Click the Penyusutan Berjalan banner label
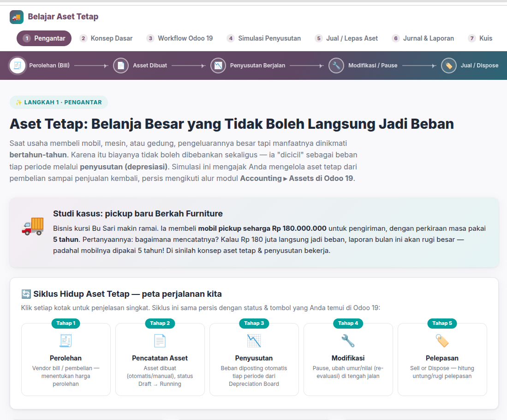This screenshot has height=420, width=507. (x=258, y=66)
